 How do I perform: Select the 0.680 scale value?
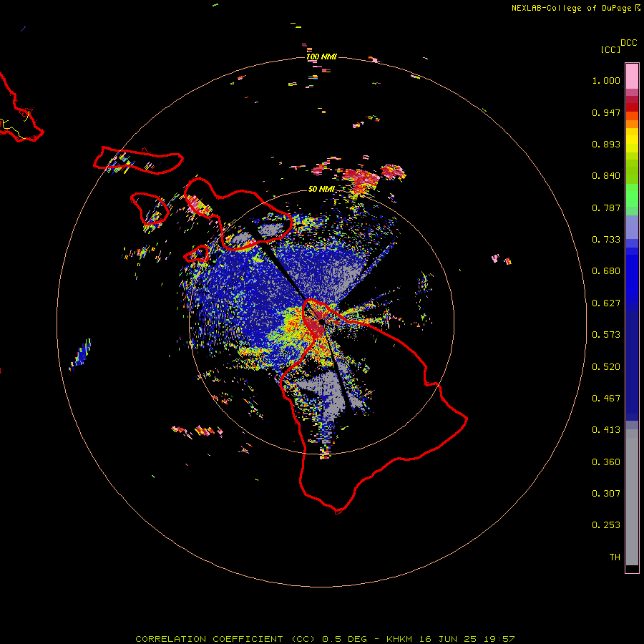(606, 271)
